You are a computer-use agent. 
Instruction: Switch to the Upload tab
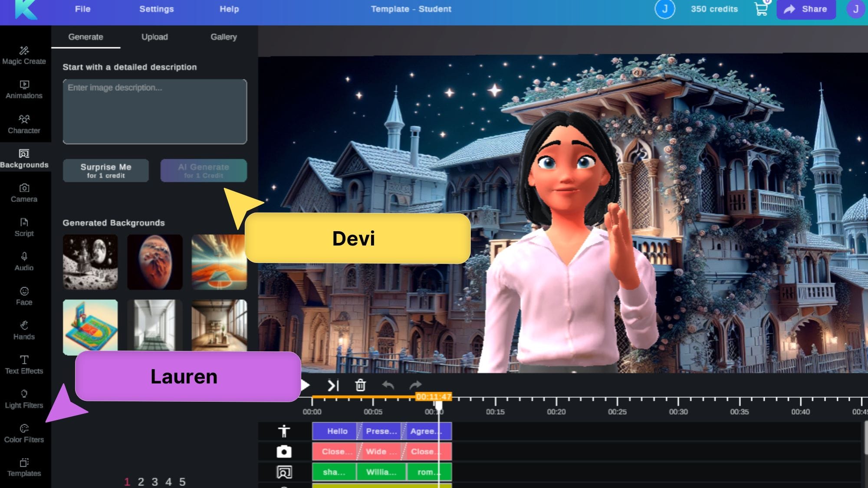pyautogui.click(x=155, y=37)
